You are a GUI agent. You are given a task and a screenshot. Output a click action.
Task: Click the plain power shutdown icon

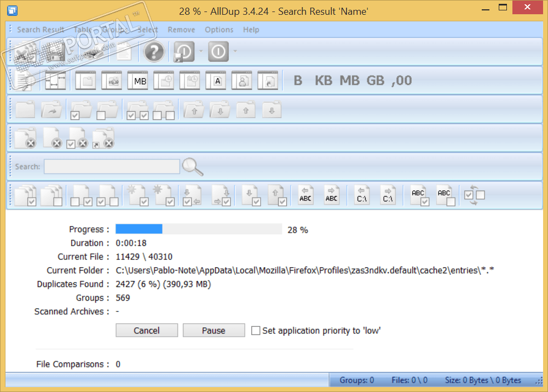tap(218, 51)
